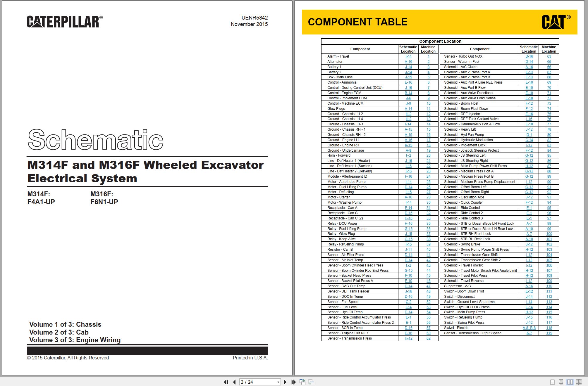
Task: Click schematic link C-14 for Hydraulic Modulation
Action: (529, 140)
